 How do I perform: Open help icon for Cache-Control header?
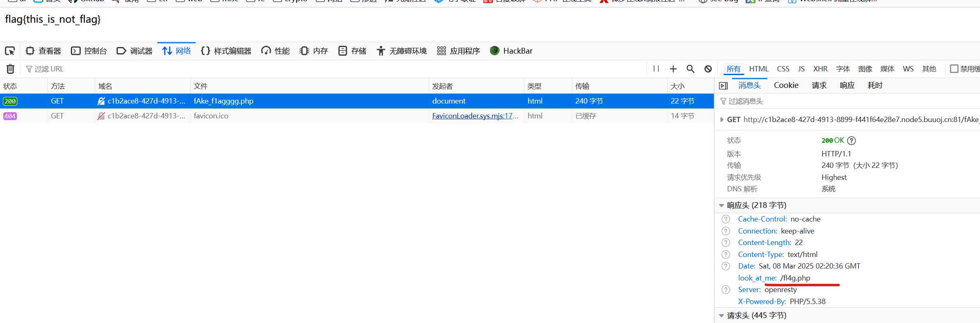click(726, 219)
